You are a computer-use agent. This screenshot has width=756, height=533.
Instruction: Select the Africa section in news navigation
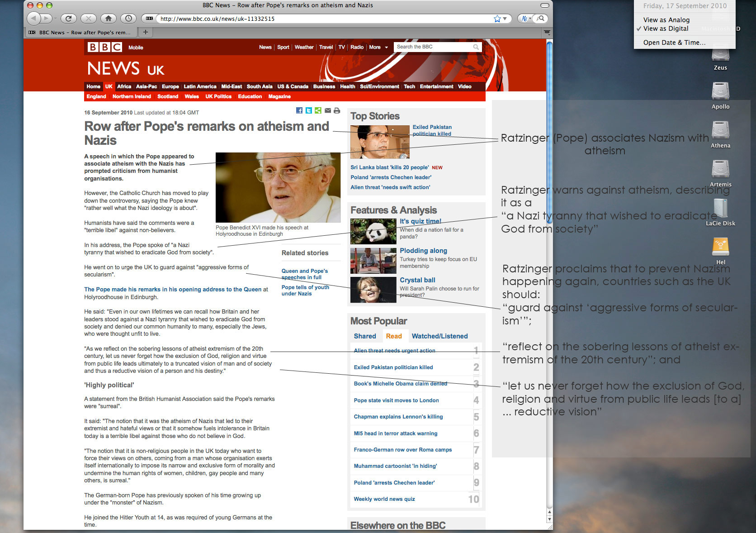tap(124, 86)
